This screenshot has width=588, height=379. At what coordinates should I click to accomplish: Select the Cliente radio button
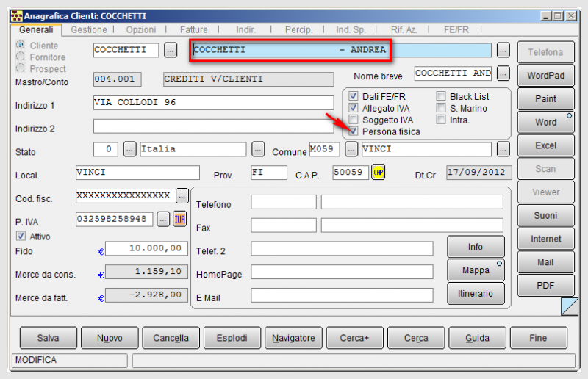point(21,45)
